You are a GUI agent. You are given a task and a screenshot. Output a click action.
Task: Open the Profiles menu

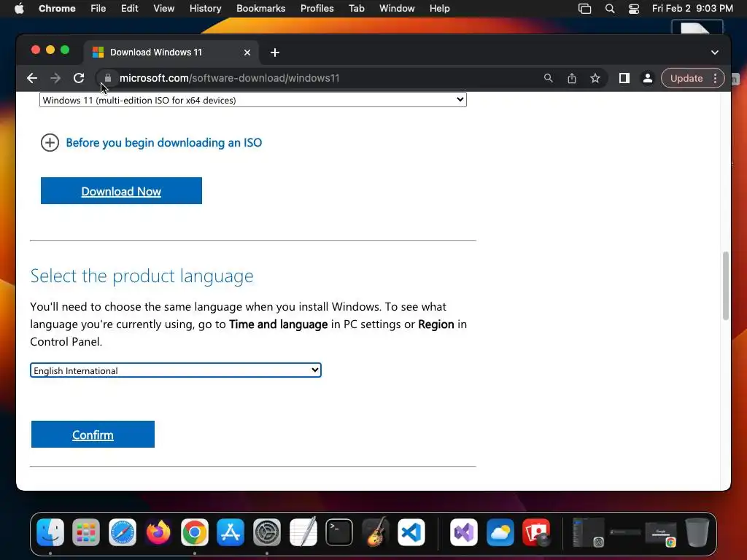coord(317,9)
